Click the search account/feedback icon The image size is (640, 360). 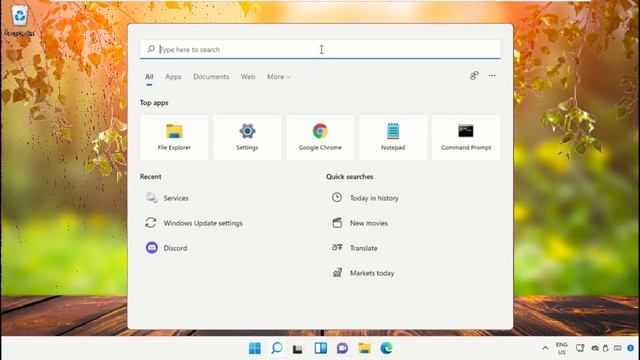474,76
